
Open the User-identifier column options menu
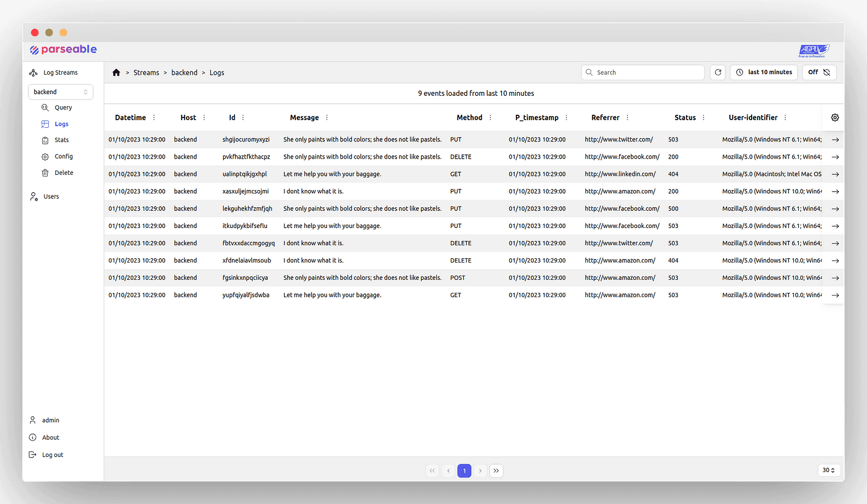click(785, 117)
